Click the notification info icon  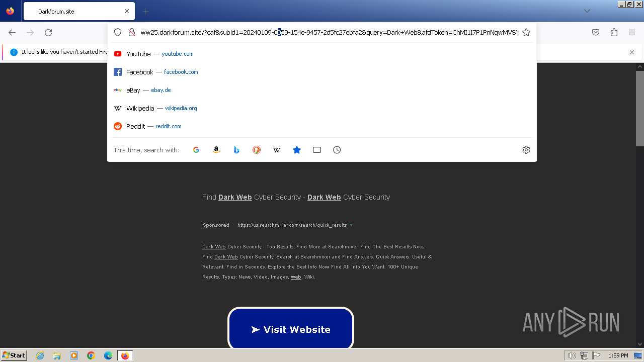pyautogui.click(x=14, y=52)
